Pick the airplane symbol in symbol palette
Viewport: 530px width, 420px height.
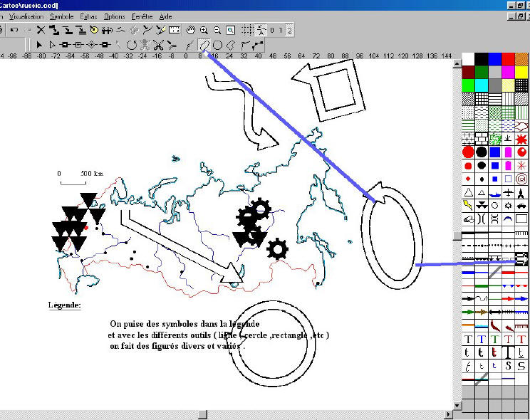tap(508, 192)
